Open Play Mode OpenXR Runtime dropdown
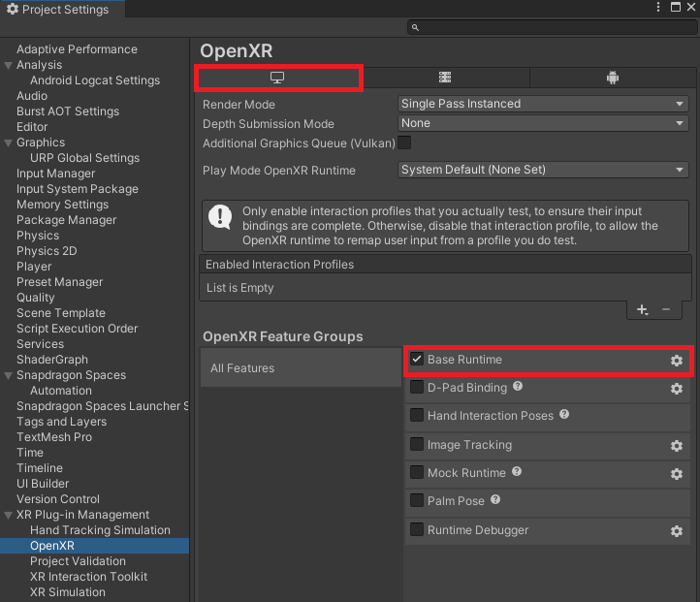700x602 pixels. point(543,170)
